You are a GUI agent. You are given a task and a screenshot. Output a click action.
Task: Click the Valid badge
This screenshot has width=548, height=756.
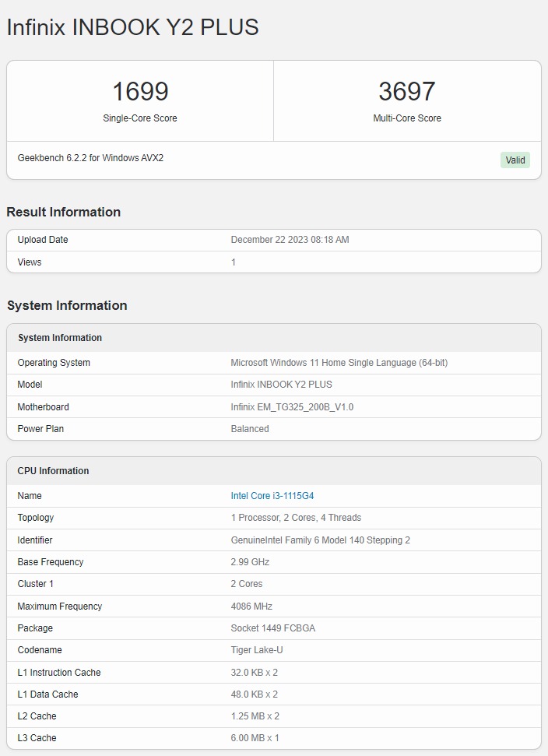click(x=515, y=160)
